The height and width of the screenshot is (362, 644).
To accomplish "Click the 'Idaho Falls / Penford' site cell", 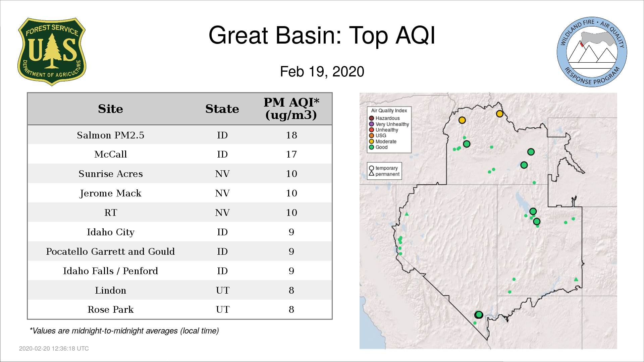I will 110,271.
